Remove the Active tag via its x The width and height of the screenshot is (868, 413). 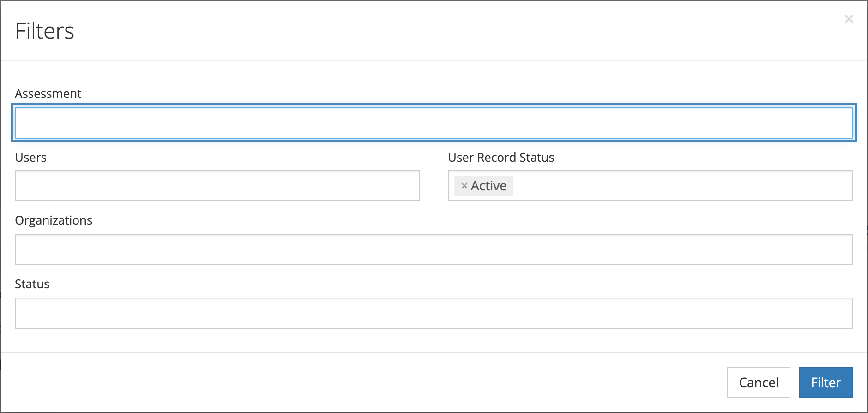pyautogui.click(x=464, y=186)
